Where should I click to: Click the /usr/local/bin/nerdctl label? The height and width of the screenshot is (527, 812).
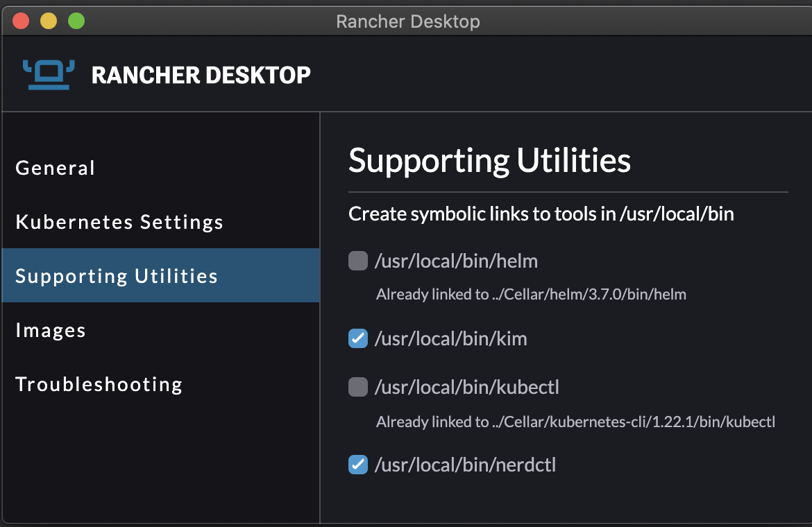(x=466, y=465)
